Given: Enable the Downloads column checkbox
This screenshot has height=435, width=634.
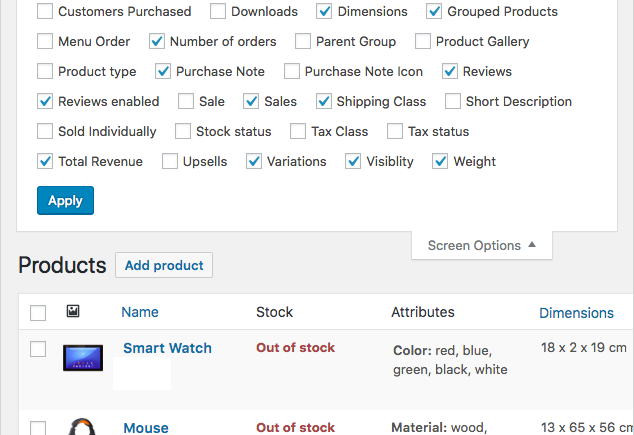Looking at the screenshot, I should [219, 12].
